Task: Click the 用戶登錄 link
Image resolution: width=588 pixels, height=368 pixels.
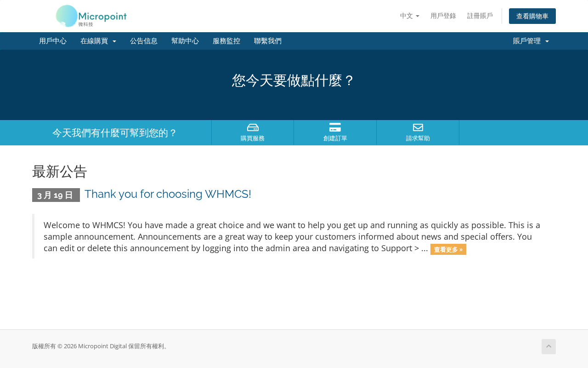Action: coord(443,16)
